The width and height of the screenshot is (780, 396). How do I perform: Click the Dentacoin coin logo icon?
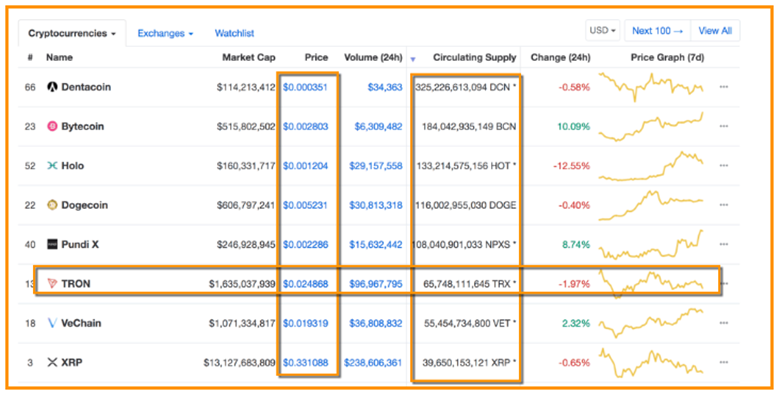(x=52, y=87)
